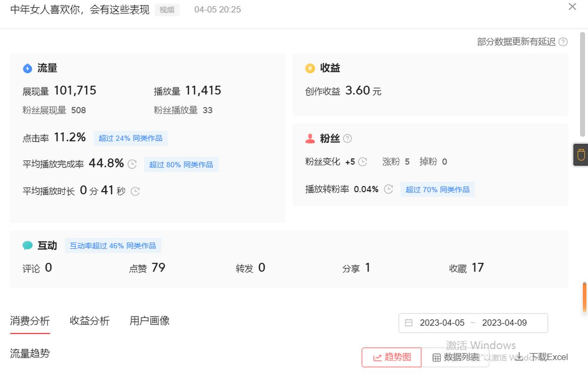The width and height of the screenshot is (588, 374).
Task: Click the 转发 count 0
Action: coord(262,267)
